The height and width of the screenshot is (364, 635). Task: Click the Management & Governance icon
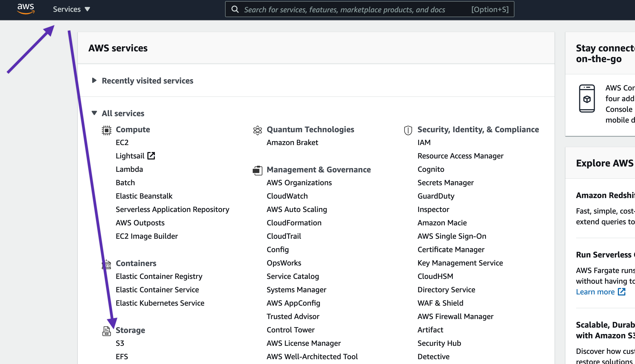[257, 170]
